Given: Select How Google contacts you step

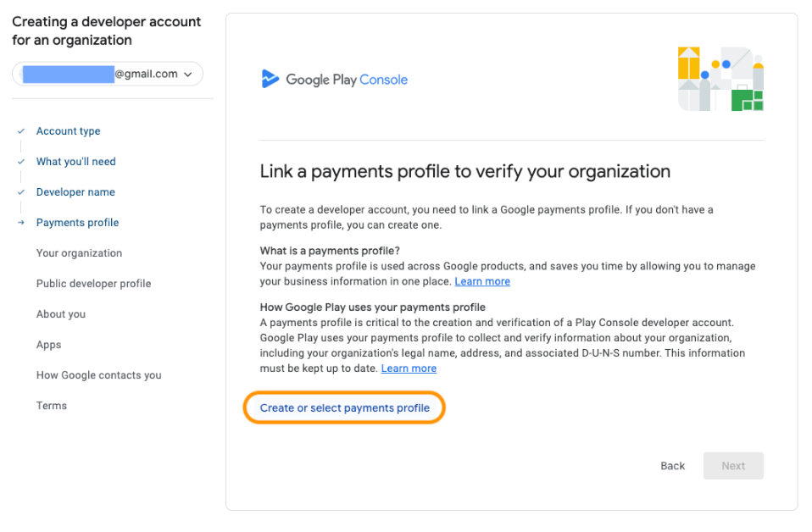Looking at the screenshot, I should click(99, 376).
